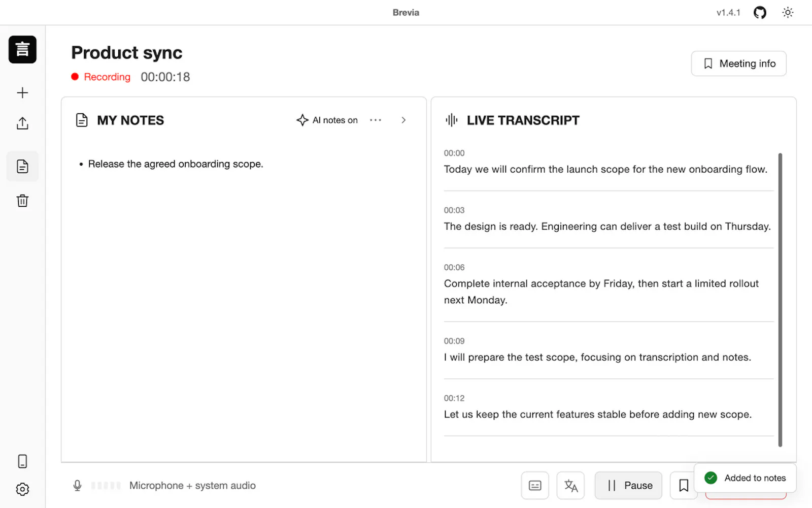Click the 00:00:18 recording timer
The image size is (812, 508).
[x=165, y=77]
